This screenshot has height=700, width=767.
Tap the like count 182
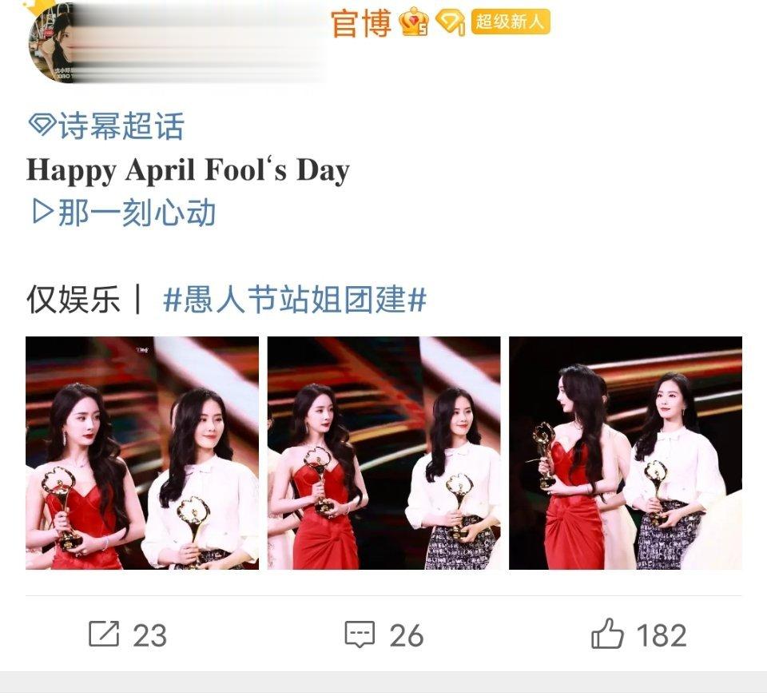point(662,635)
